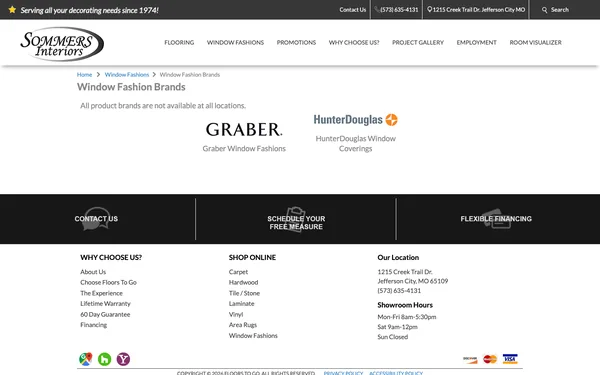Click the Sun Closed hours text

393,337
